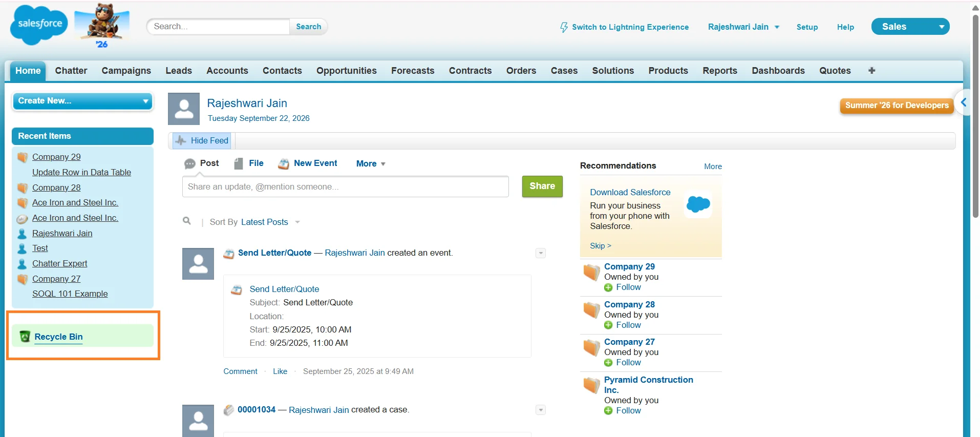
Task: Open the Reports tab
Action: [720, 71]
